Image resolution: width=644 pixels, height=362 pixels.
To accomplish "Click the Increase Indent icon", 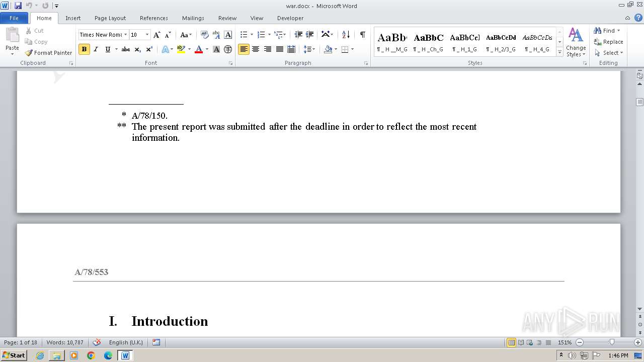I will [x=310, y=35].
